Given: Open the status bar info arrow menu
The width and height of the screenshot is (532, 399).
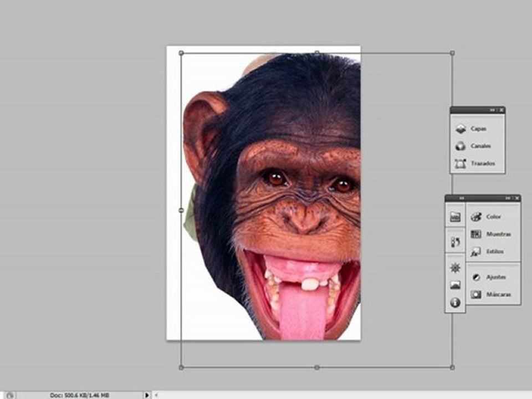Looking at the screenshot, I should coord(147,395).
